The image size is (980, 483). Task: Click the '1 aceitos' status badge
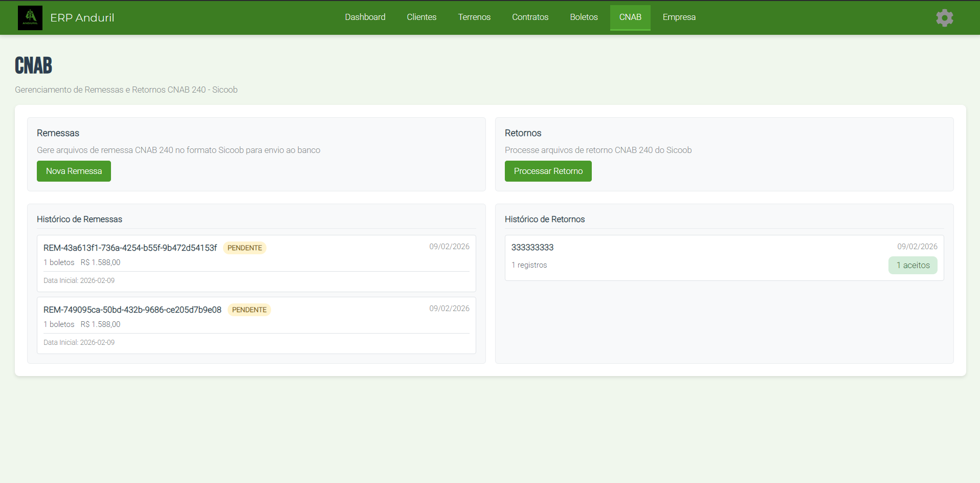pyautogui.click(x=912, y=266)
